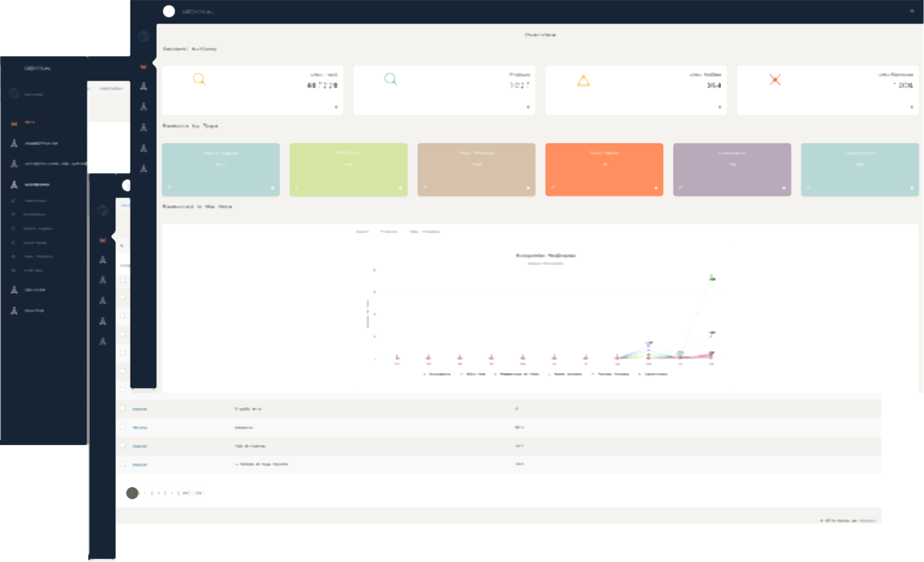Click the yellow magnifier icon in first stat card

199,79
